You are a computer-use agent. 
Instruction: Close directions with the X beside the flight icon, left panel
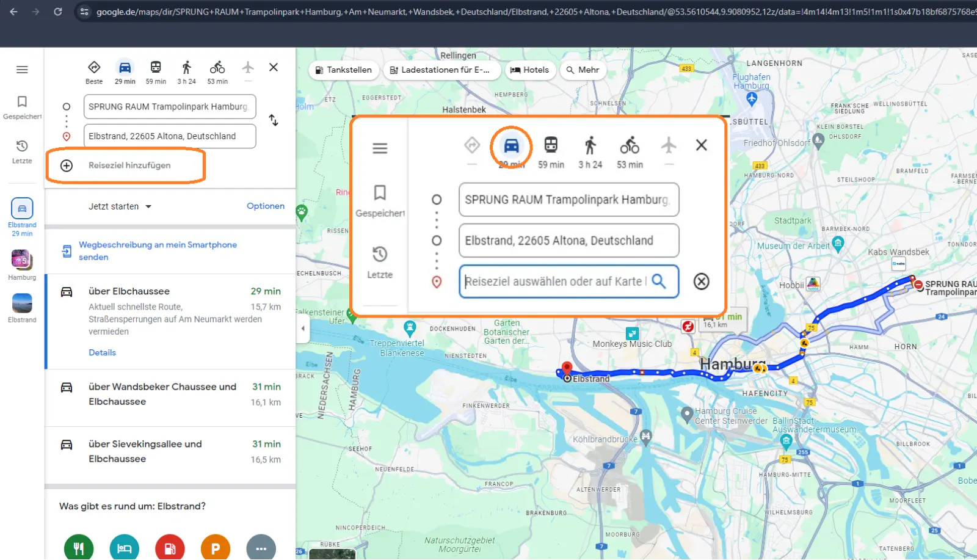click(274, 67)
